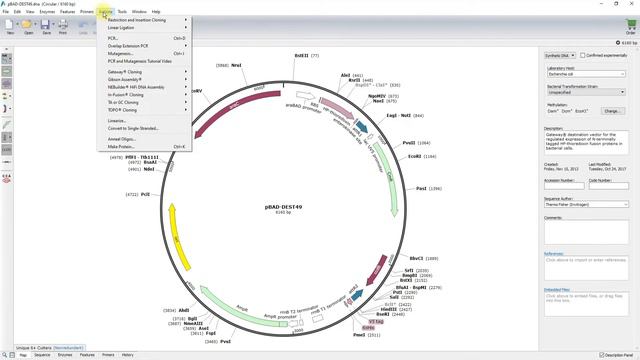Screen dimensions: 640x360
Task: Click the Change... methylation button
Action: tap(612, 111)
